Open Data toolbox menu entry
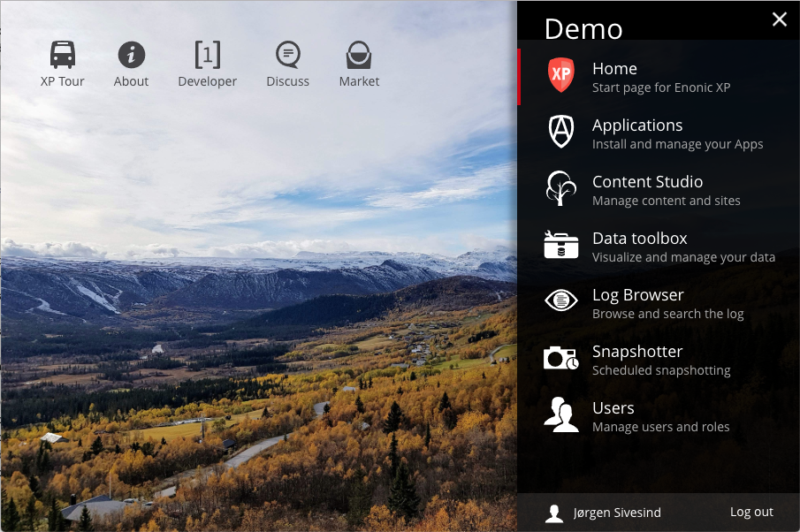Viewport: 800px width, 532px height. pyautogui.click(x=659, y=247)
